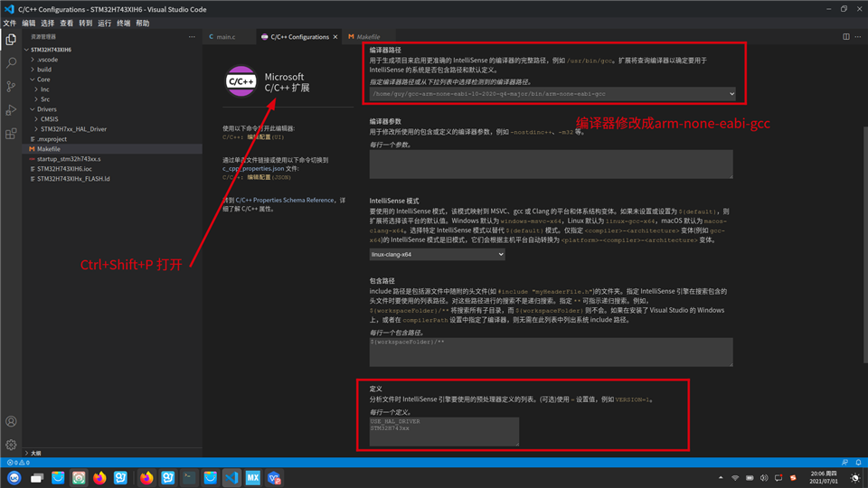Open the c_cpp_properties.json link
The image size is (868, 488).
pyautogui.click(x=253, y=168)
